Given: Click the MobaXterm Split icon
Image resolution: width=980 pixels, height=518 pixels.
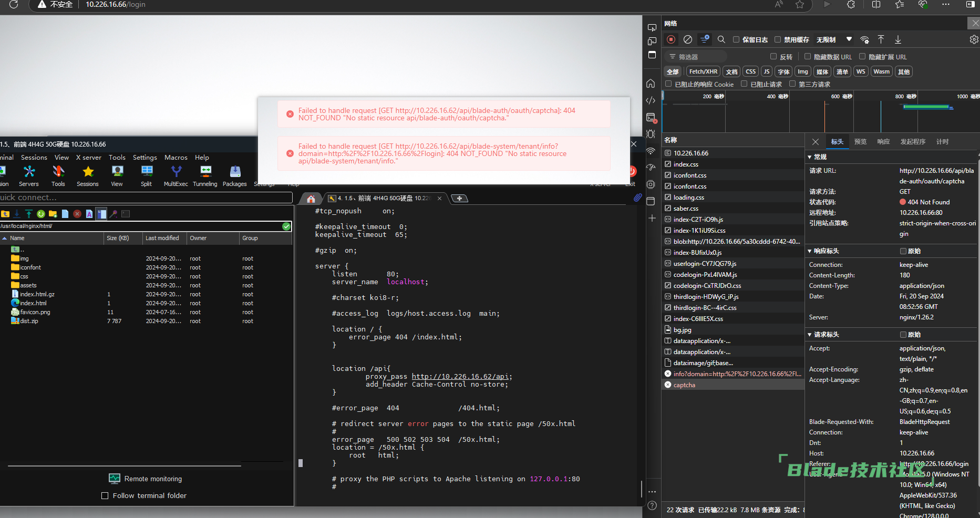Looking at the screenshot, I should point(147,176).
